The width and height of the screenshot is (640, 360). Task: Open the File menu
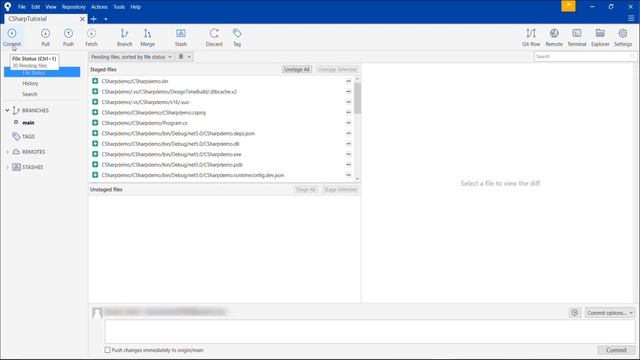(22, 7)
